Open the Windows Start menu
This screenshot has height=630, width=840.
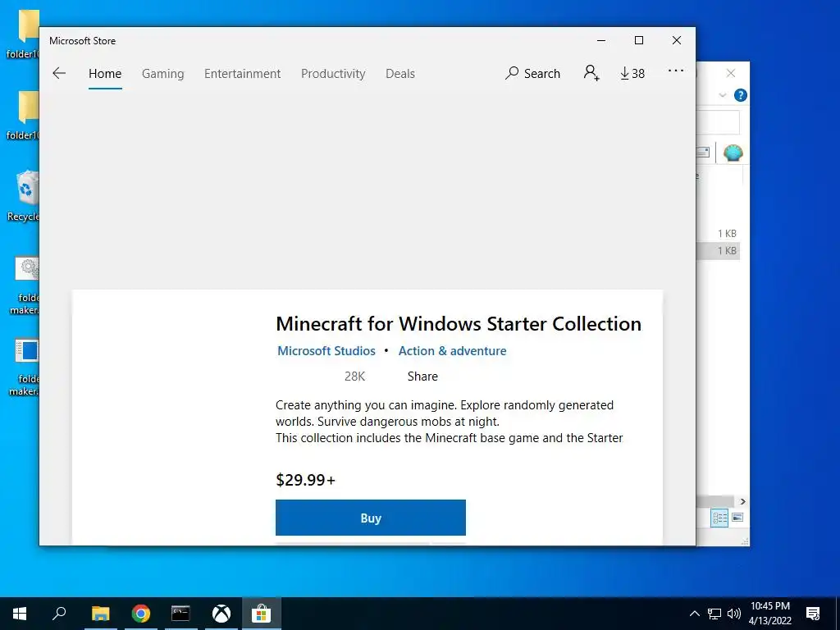point(20,614)
